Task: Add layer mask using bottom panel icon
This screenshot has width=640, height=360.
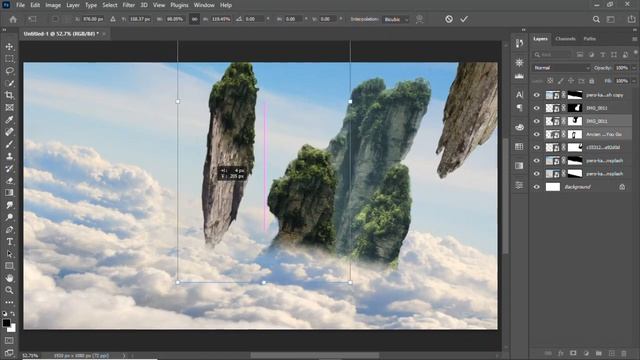Action: [573, 353]
